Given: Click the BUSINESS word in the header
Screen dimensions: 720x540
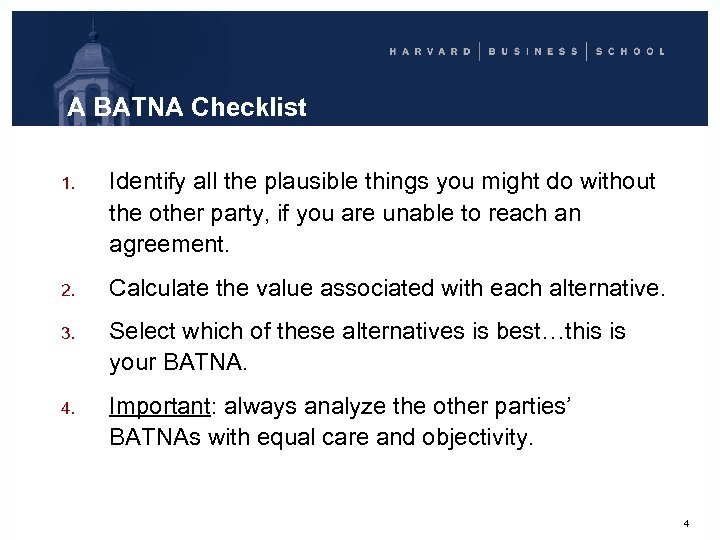Looking at the screenshot, I should (x=534, y=51).
